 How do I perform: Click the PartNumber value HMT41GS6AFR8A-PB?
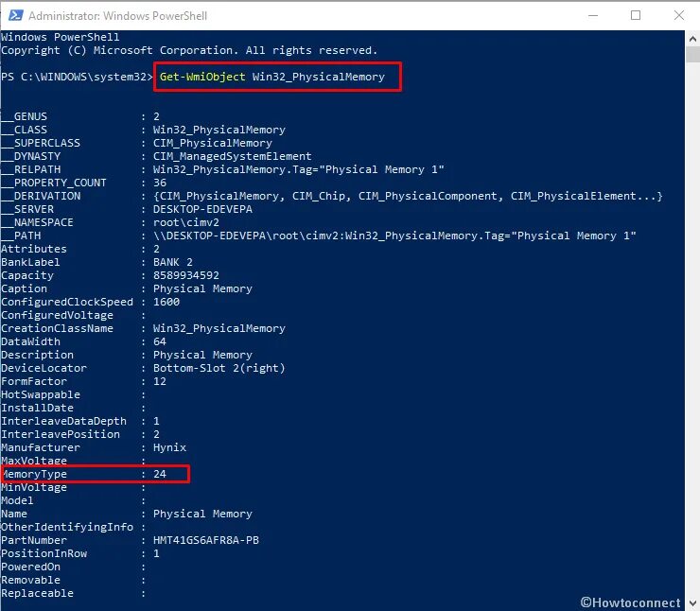pos(206,540)
